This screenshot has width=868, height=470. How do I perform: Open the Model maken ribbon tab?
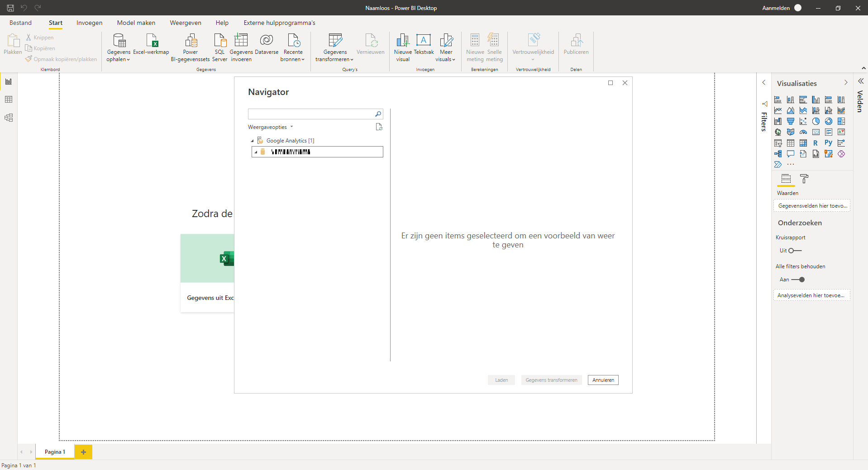point(136,23)
